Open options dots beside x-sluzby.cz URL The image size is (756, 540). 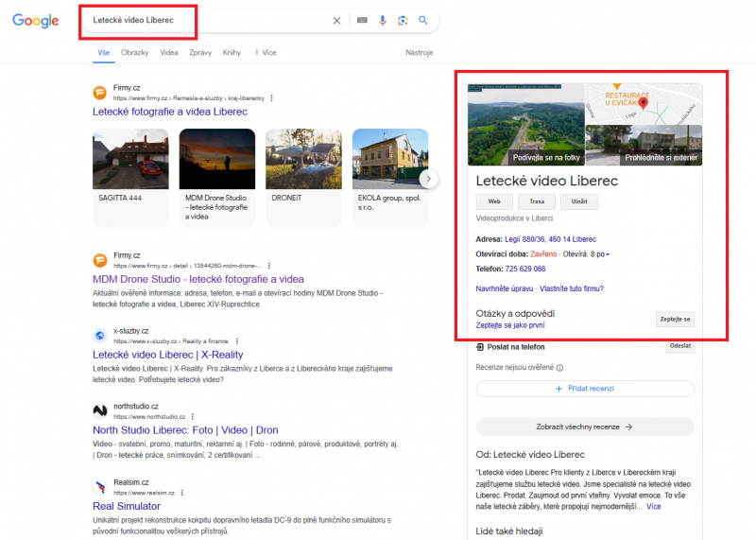(237, 341)
